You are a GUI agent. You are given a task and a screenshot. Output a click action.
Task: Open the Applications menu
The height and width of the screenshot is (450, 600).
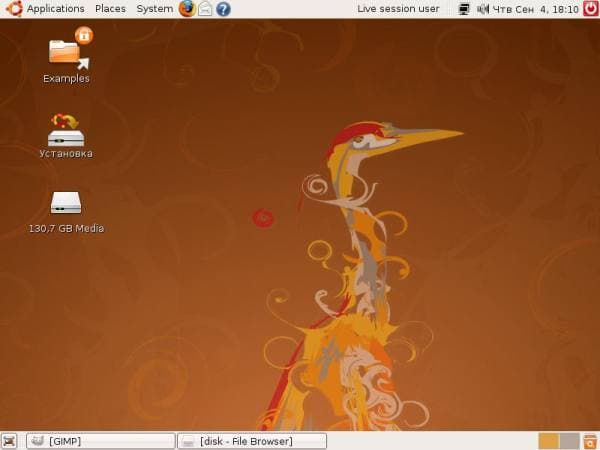point(55,9)
